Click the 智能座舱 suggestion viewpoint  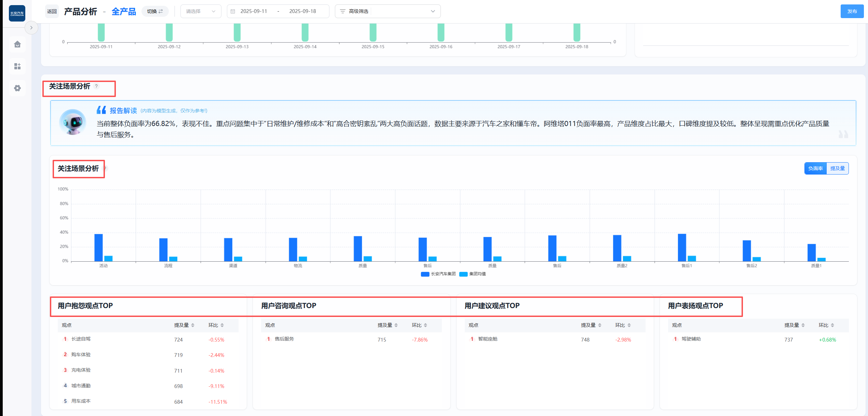[555, 339]
